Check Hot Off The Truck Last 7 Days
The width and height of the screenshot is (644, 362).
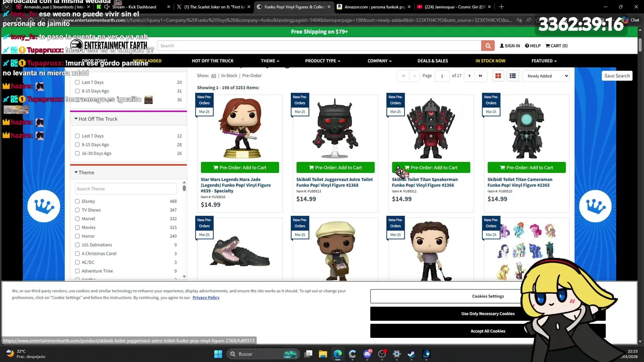(x=77, y=136)
